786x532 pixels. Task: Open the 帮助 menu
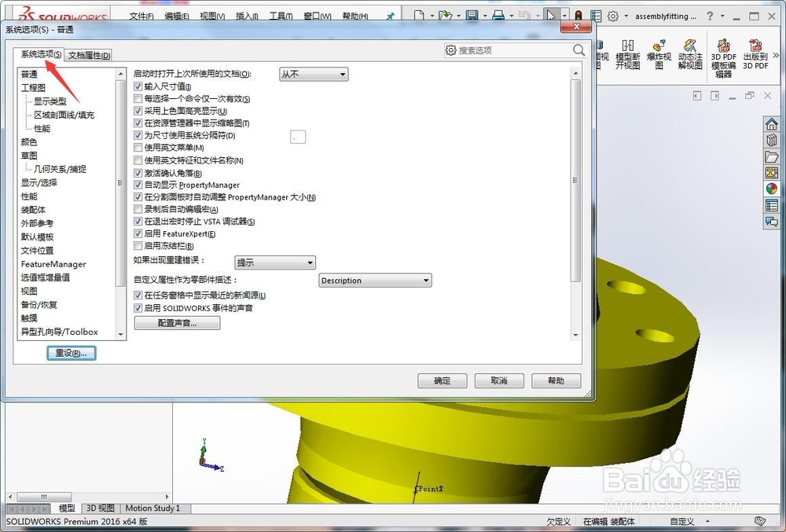click(355, 16)
